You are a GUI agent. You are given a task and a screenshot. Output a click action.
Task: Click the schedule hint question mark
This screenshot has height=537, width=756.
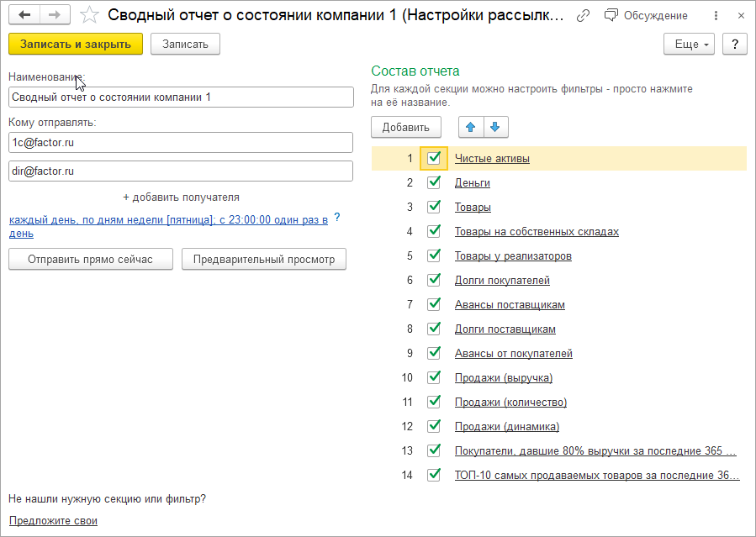(337, 217)
